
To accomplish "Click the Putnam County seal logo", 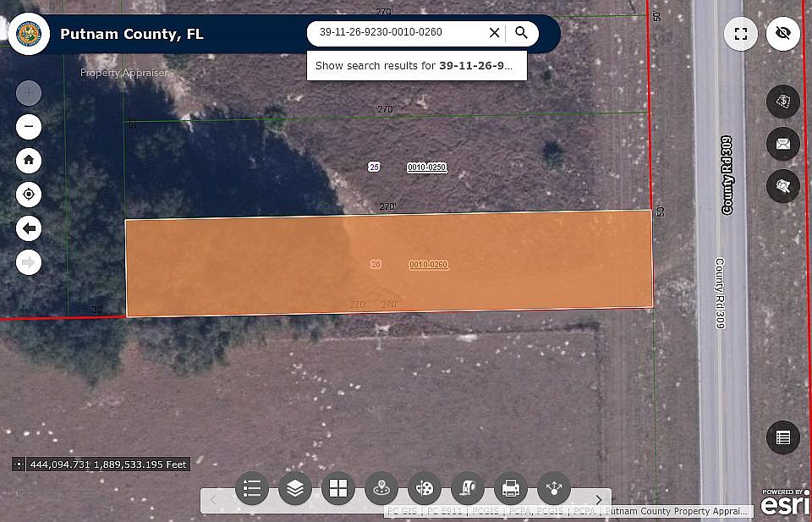I will click(29, 34).
